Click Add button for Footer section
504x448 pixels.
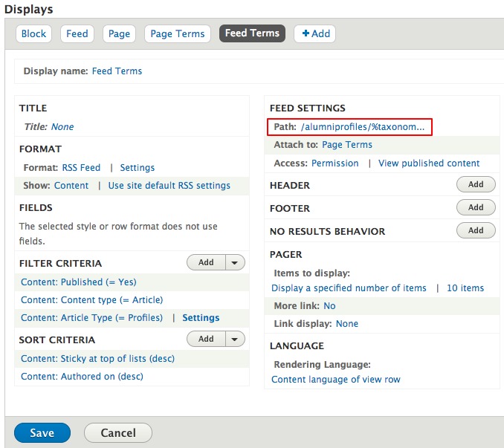click(x=476, y=208)
